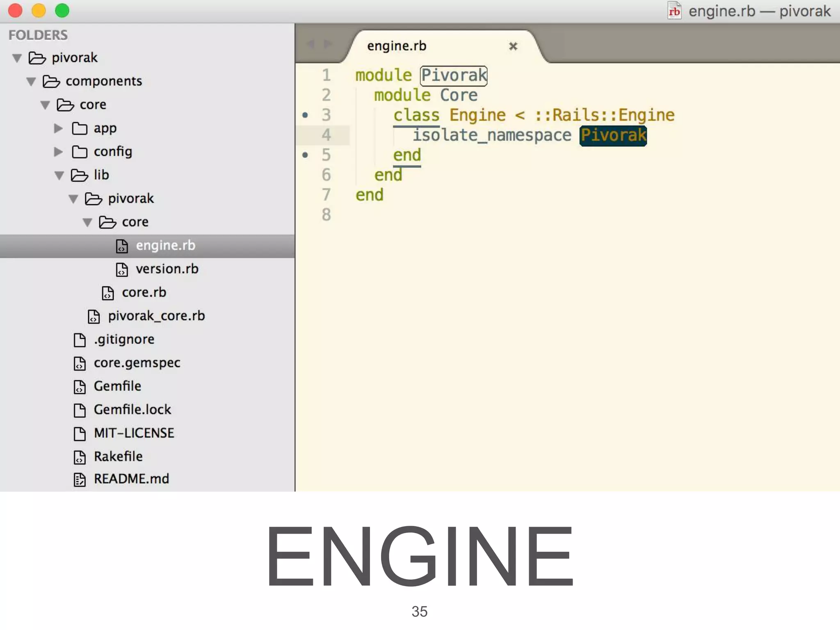
Task: Click the engine.rb file icon in sidebar
Action: coord(122,246)
